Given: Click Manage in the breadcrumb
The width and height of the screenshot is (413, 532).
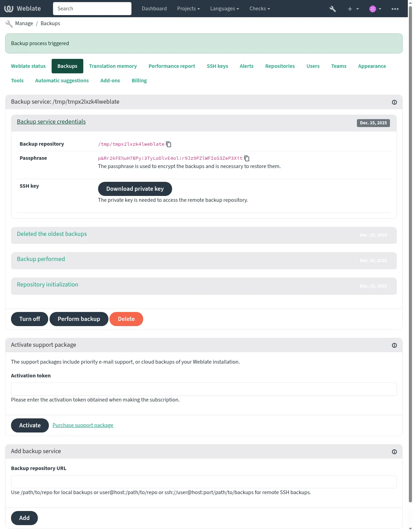Looking at the screenshot, I should click(x=24, y=23).
